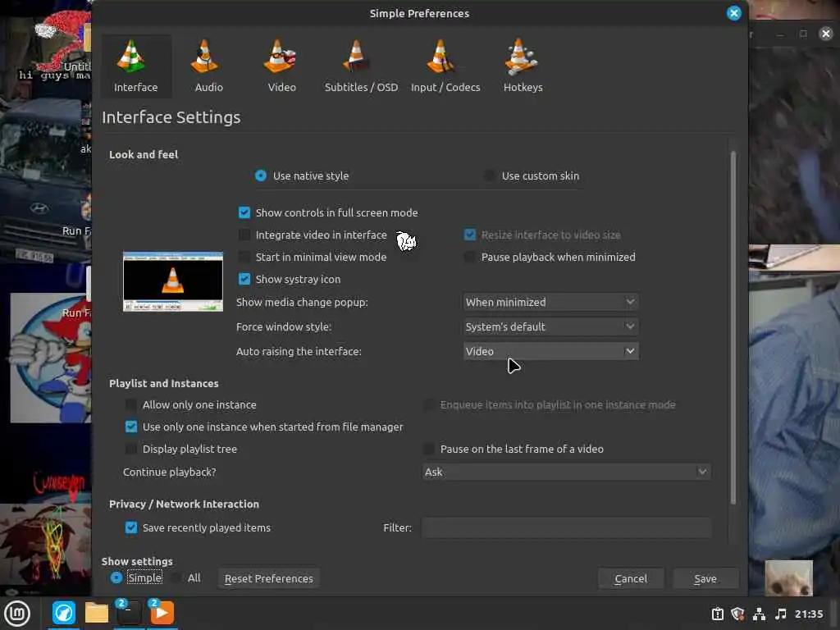Click the Interface Settings heading
Viewport: 840px width, 630px height.
click(171, 117)
